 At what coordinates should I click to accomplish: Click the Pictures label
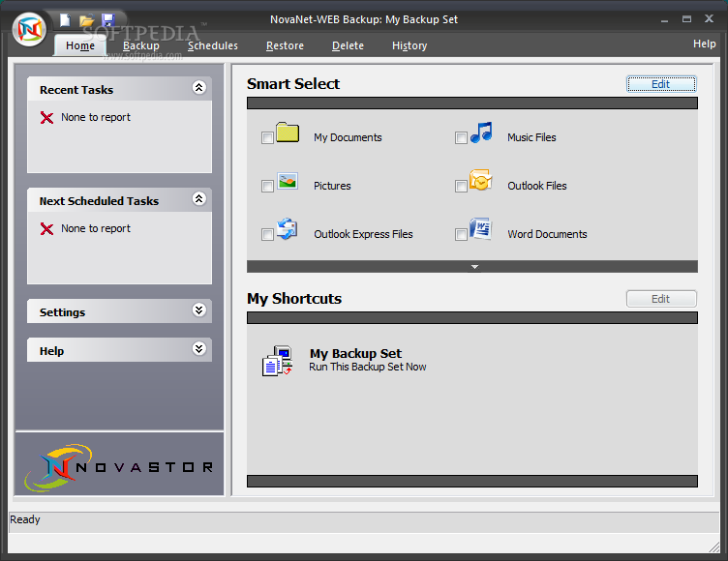[x=332, y=186]
